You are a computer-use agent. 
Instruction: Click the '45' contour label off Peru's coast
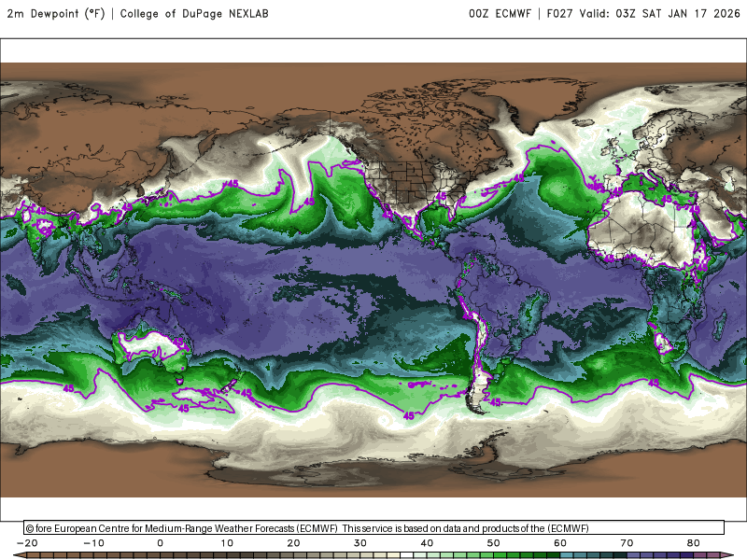click(469, 315)
